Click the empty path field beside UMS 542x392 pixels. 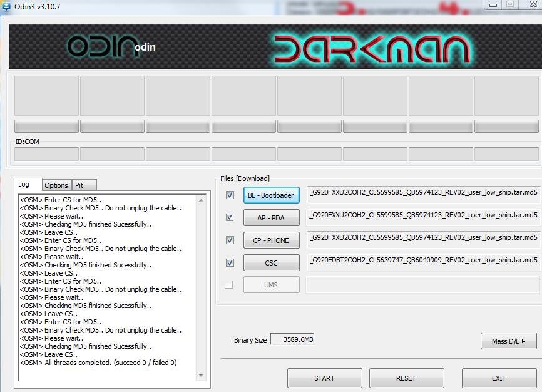coord(424,284)
